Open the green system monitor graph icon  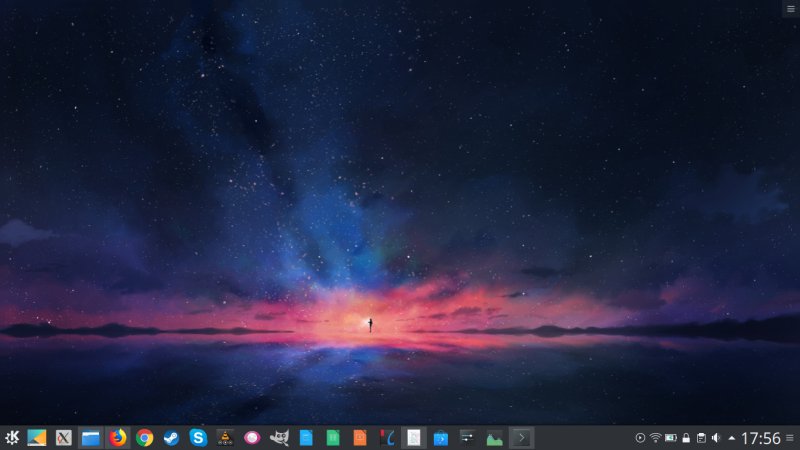494,438
